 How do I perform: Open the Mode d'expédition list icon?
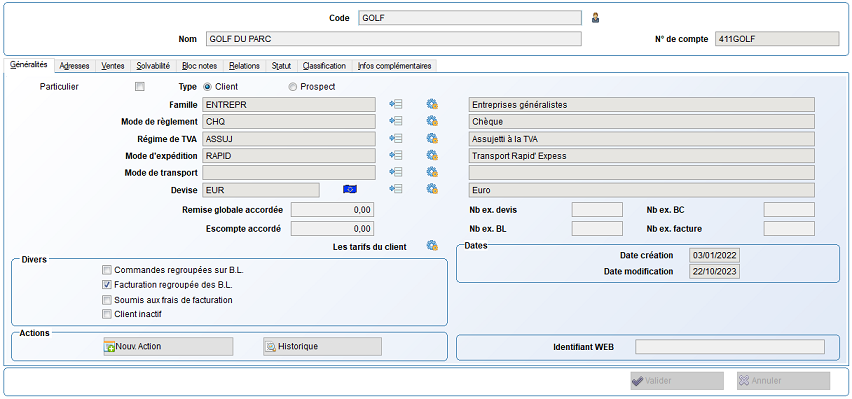(396, 155)
